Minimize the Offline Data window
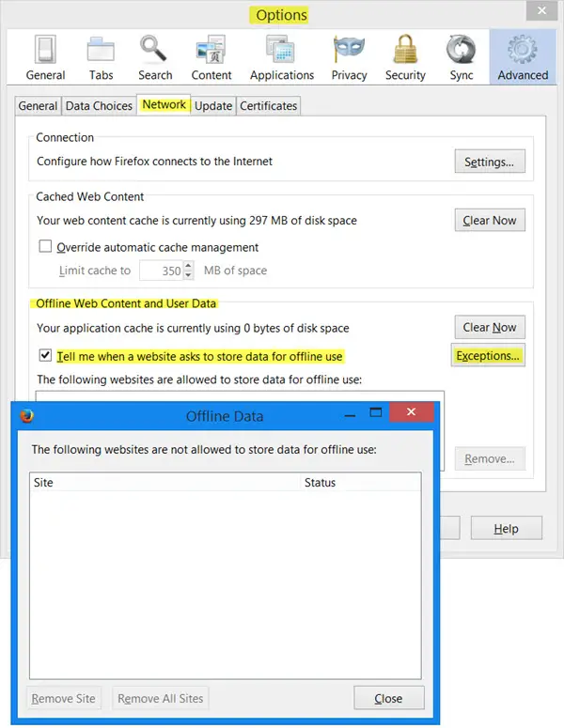This screenshot has height=728, width=564. 351,412
